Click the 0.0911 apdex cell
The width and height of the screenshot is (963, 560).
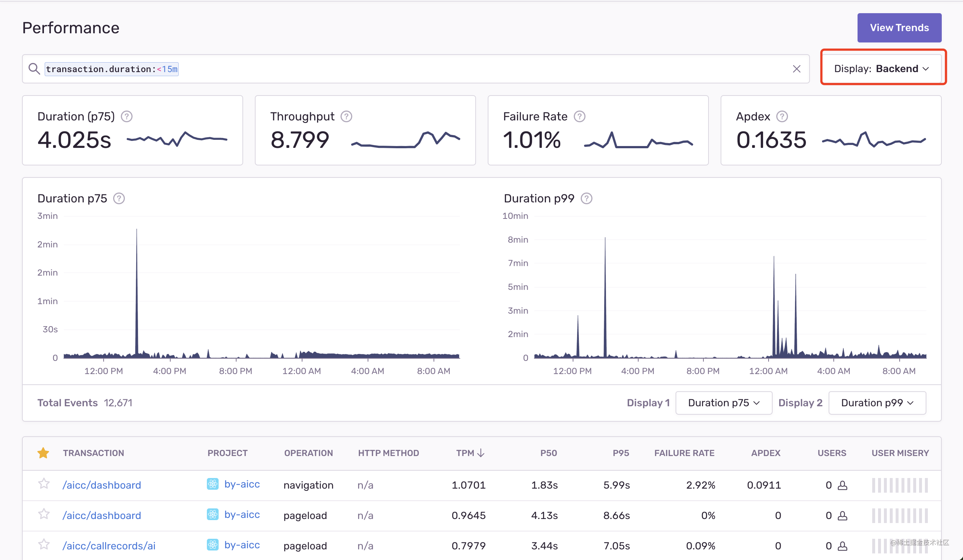pos(764,485)
